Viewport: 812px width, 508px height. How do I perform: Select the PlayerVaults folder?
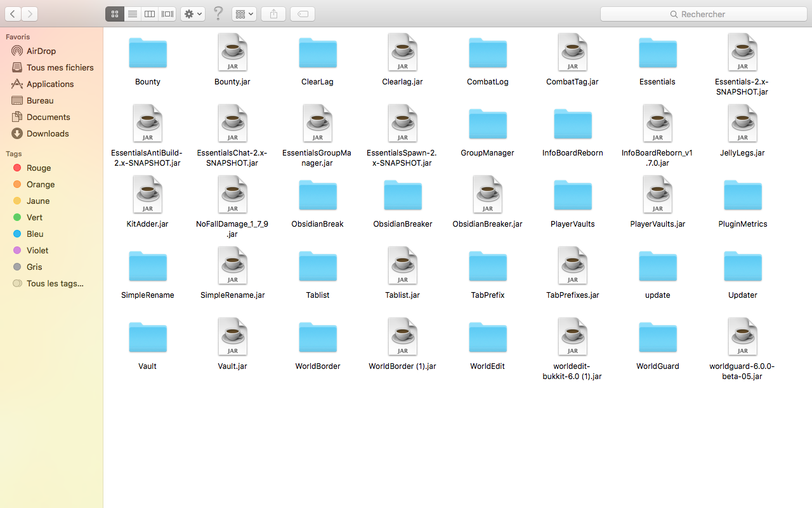point(573,195)
